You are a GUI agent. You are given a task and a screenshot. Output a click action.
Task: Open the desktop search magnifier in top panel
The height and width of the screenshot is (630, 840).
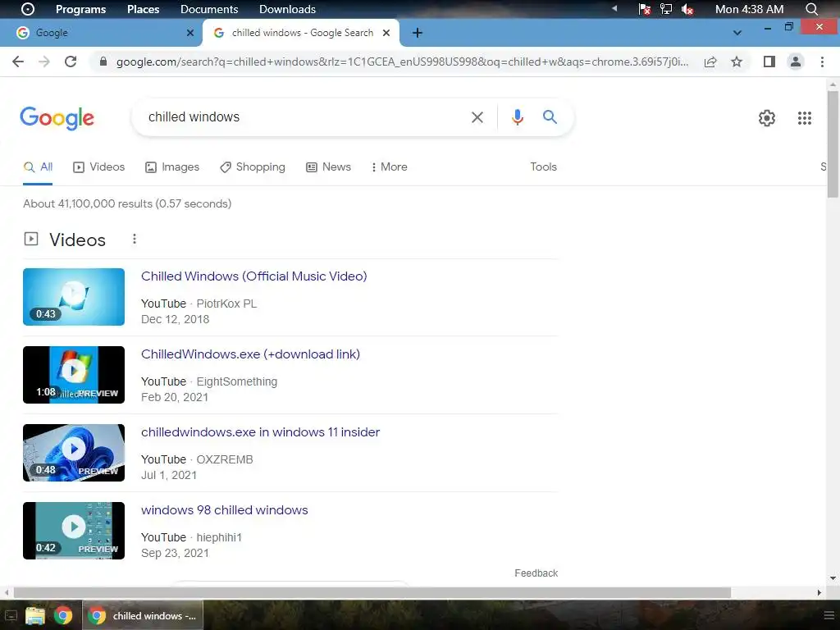811,9
